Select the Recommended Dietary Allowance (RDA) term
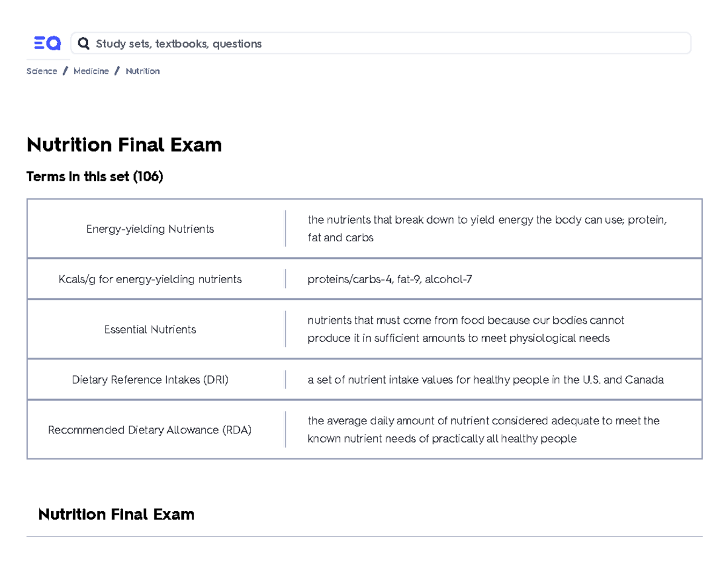Viewport: 728px width, 562px height. pos(150,430)
